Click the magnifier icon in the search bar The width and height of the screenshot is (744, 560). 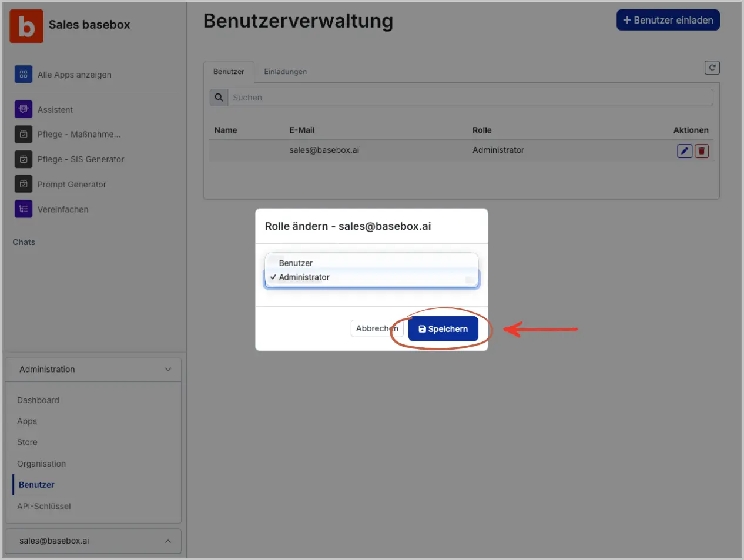tap(217, 97)
